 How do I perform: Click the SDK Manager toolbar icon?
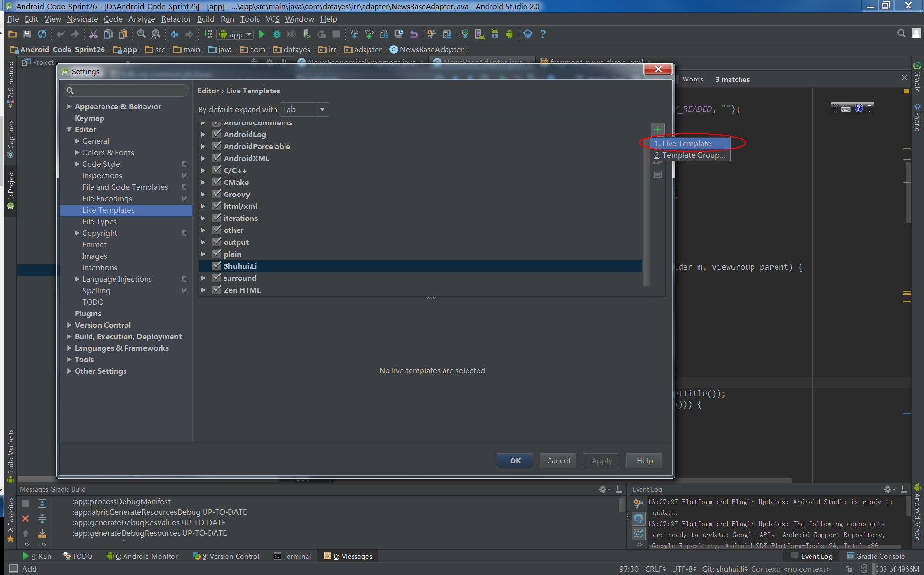[495, 34]
